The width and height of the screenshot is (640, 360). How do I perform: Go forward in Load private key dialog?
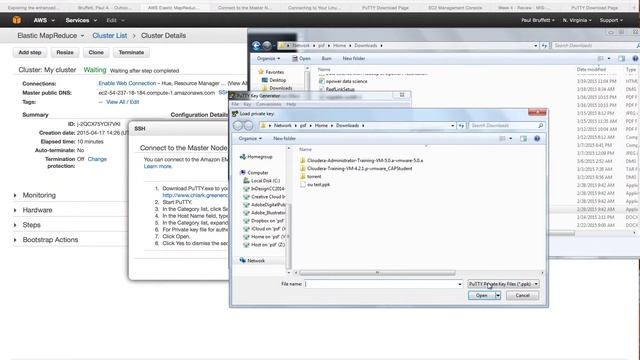248,126
